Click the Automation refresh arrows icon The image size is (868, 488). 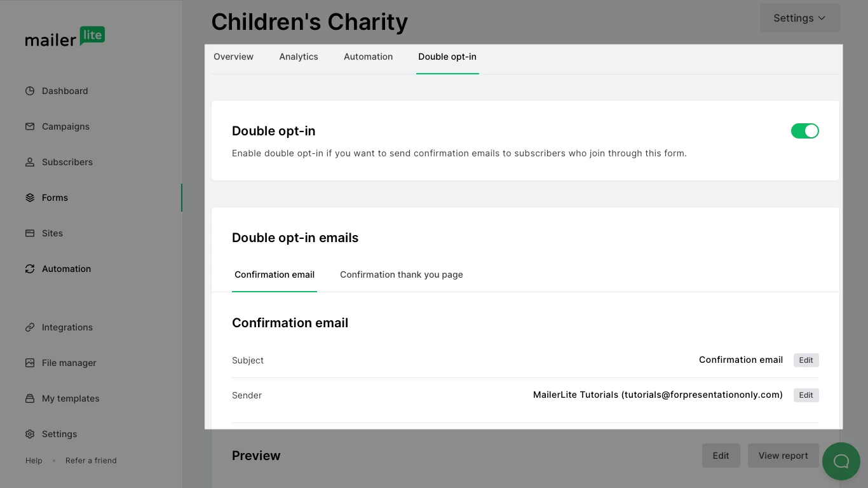30,269
